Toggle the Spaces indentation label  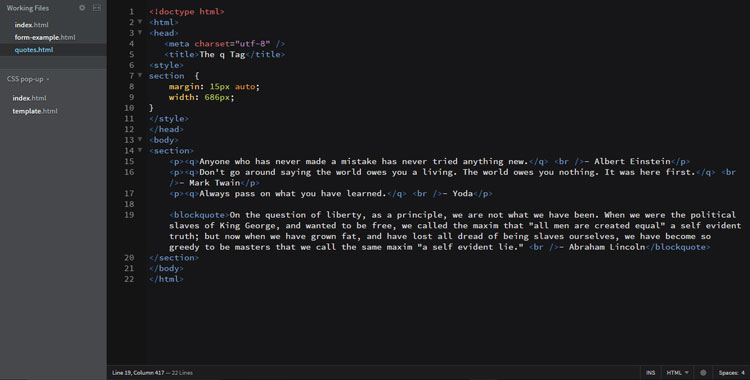[728, 373]
